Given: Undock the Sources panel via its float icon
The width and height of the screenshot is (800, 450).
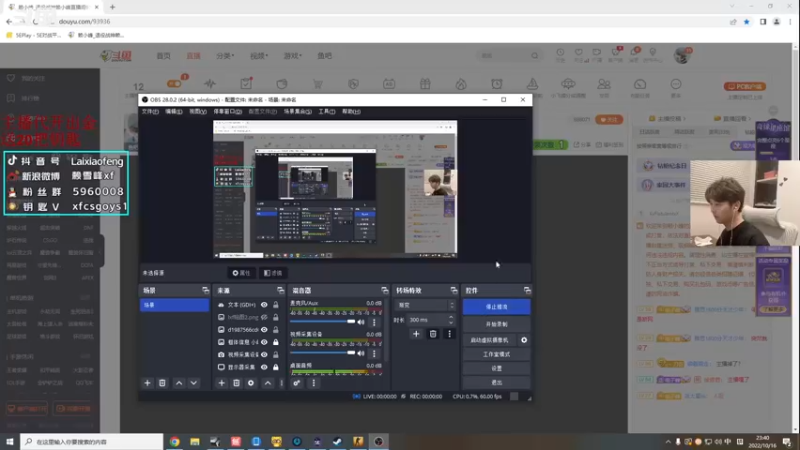Looking at the screenshot, I should point(280,290).
